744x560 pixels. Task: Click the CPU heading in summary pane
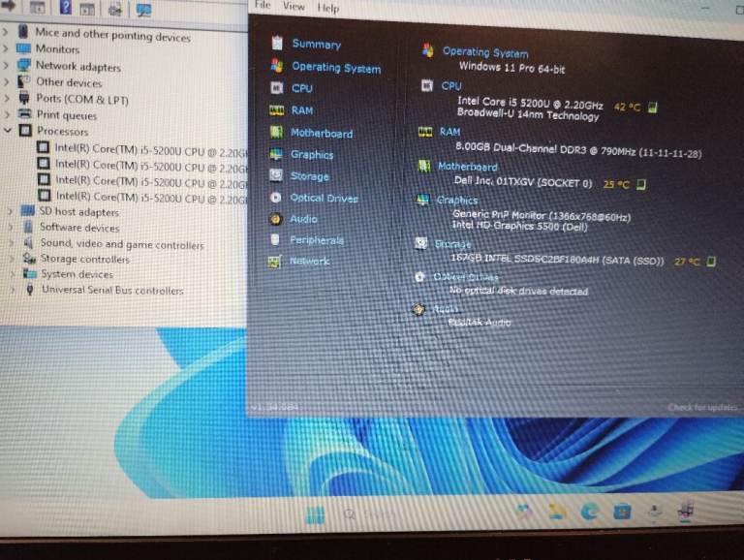[451, 86]
